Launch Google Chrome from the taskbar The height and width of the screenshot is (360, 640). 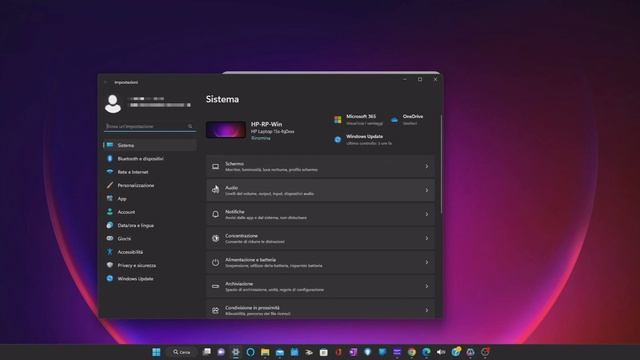pyautogui.click(x=411, y=352)
